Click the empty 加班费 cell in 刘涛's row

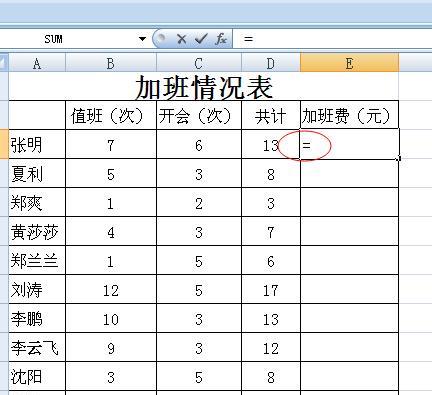[349, 289]
